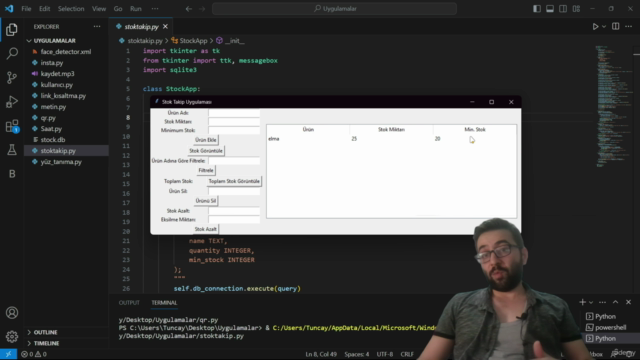
Task: Toggle the secondary side bar layout icon
Action: coord(563,9)
